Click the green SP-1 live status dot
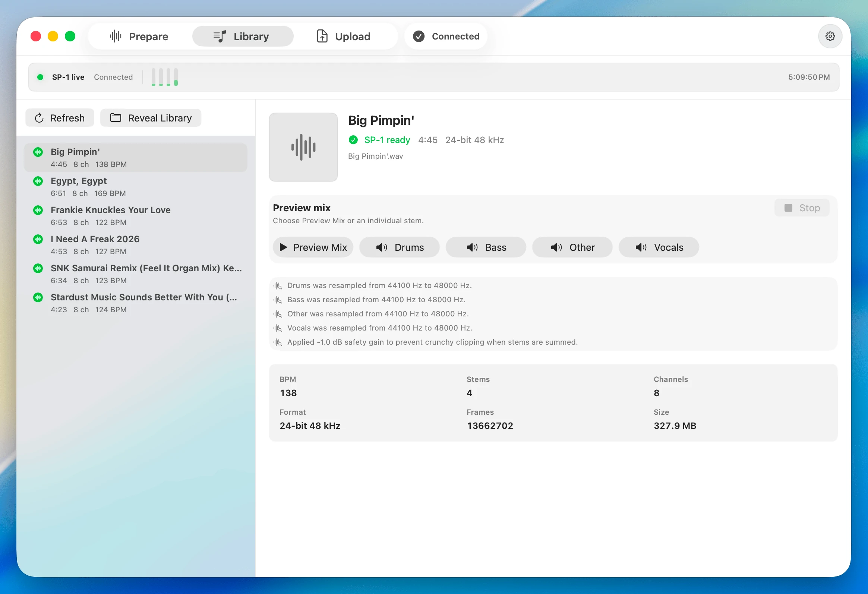 [40, 77]
